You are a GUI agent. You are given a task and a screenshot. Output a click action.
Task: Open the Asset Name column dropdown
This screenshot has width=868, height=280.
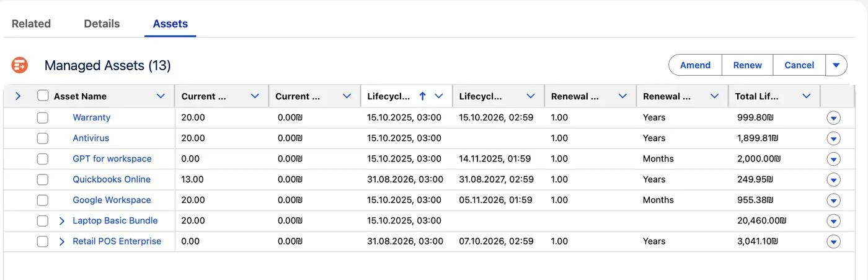click(161, 96)
